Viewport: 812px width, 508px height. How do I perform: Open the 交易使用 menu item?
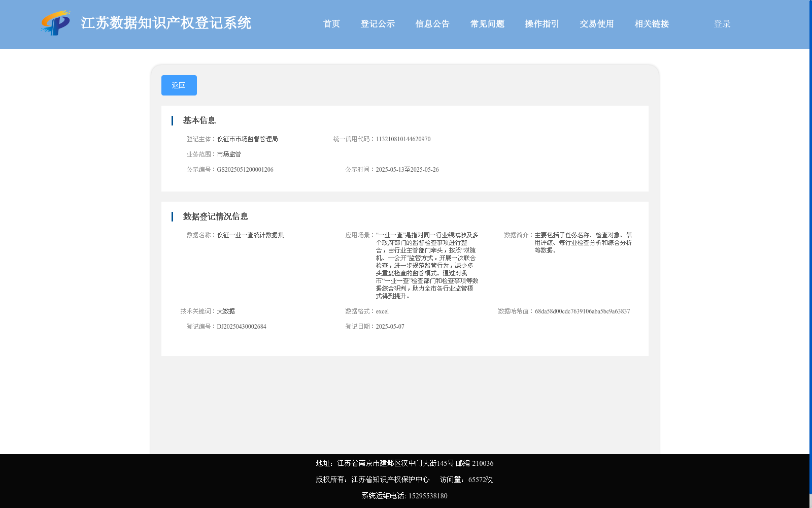(x=597, y=24)
